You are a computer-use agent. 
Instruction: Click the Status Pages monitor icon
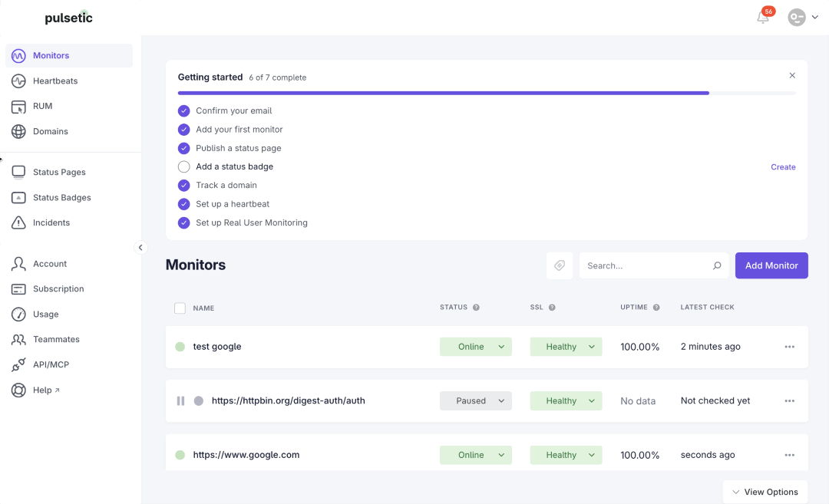pyautogui.click(x=18, y=172)
